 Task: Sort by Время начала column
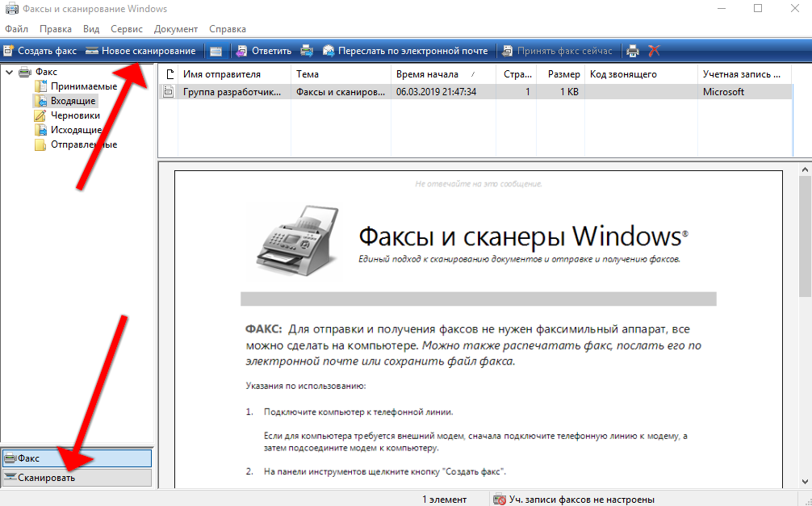[443, 74]
